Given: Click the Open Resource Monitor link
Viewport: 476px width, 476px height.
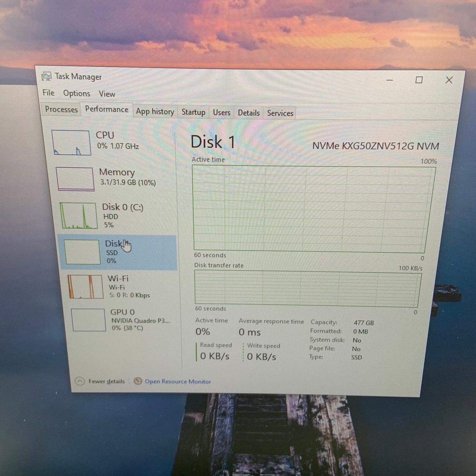Looking at the screenshot, I should 178,381.
